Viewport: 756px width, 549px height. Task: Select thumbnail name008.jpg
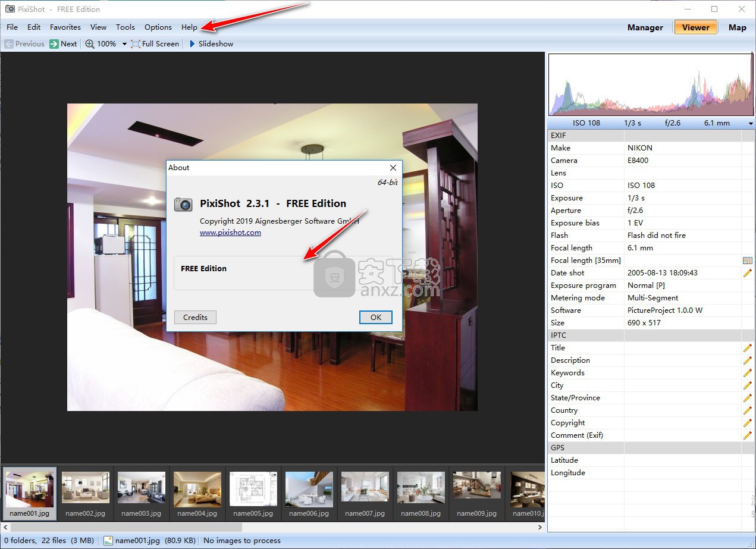pyautogui.click(x=421, y=493)
